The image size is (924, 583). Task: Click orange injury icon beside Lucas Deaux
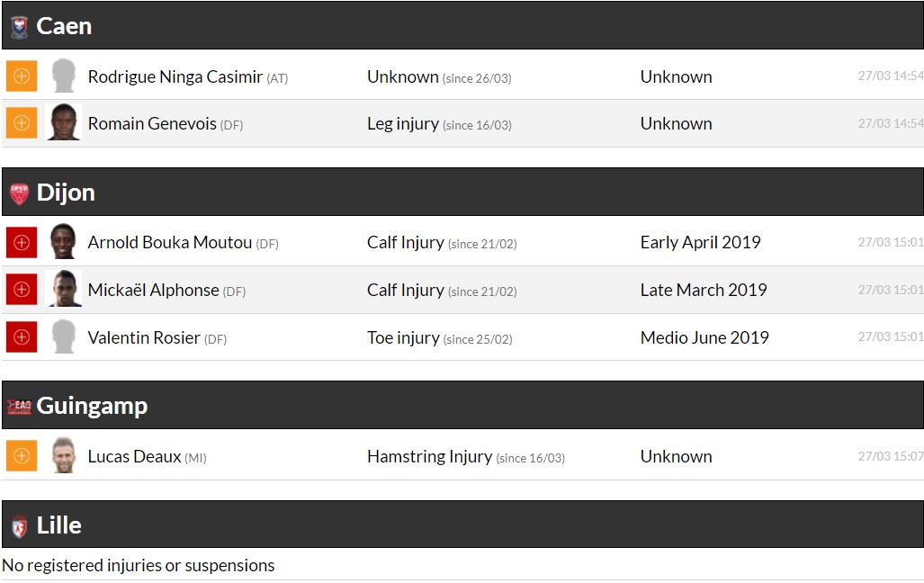click(22, 456)
